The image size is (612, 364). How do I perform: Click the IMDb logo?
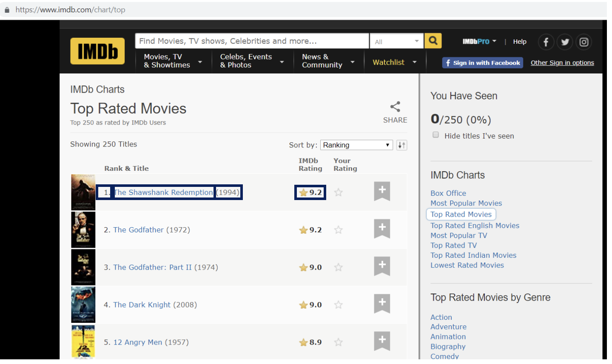click(97, 51)
